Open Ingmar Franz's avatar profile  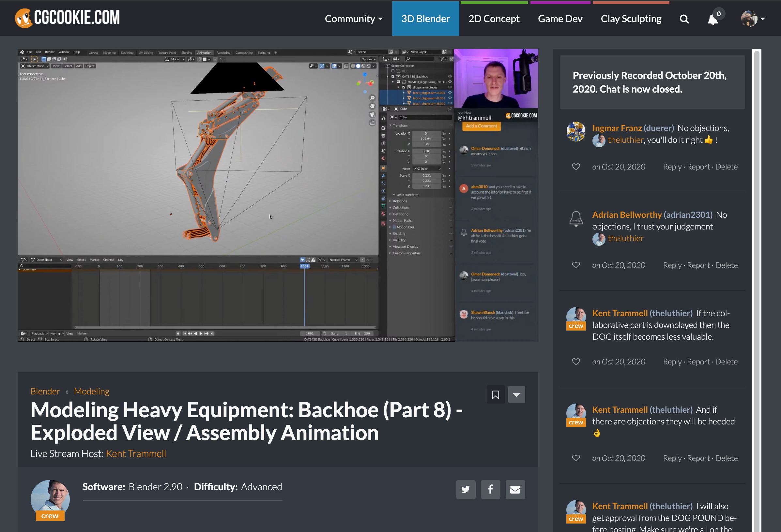(x=576, y=132)
